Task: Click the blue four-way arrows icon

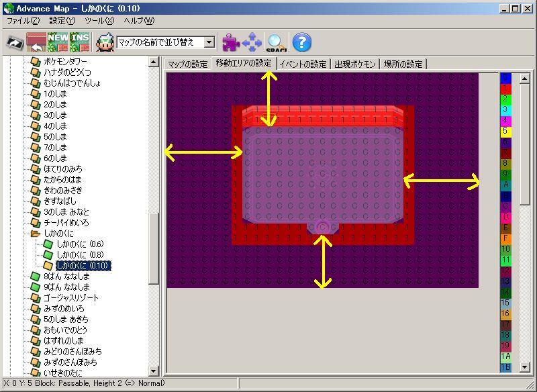Action: tap(252, 42)
